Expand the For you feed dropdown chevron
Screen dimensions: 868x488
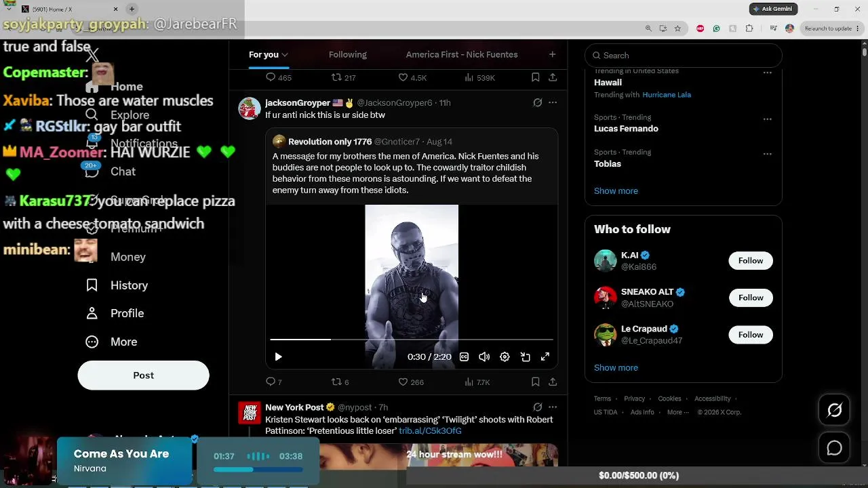pyautogui.click(x=285, y=55)
